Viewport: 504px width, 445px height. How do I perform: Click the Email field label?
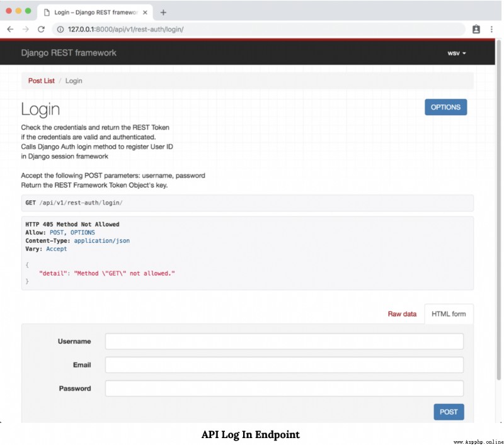(x=82, y=365)
